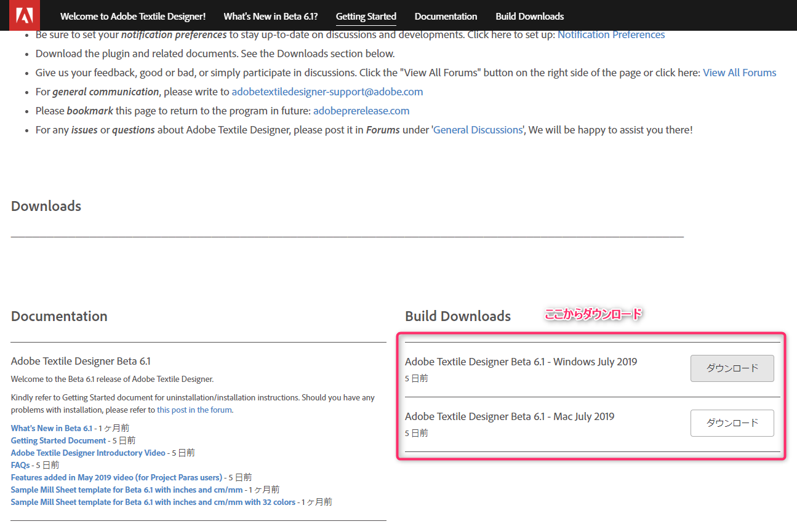Go to What's New in Beta 6.1? tab
797x532 pixels.
271,17
